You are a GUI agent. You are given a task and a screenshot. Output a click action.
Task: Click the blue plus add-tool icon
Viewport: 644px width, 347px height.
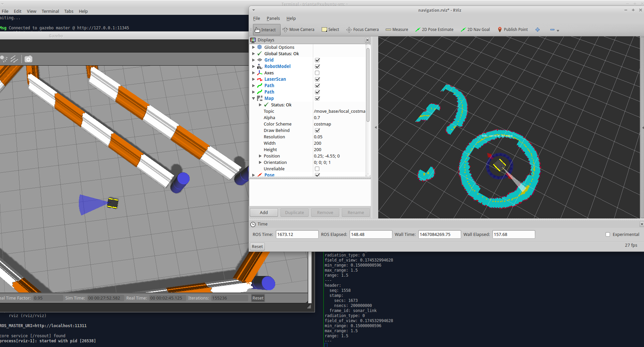[538, 30]
